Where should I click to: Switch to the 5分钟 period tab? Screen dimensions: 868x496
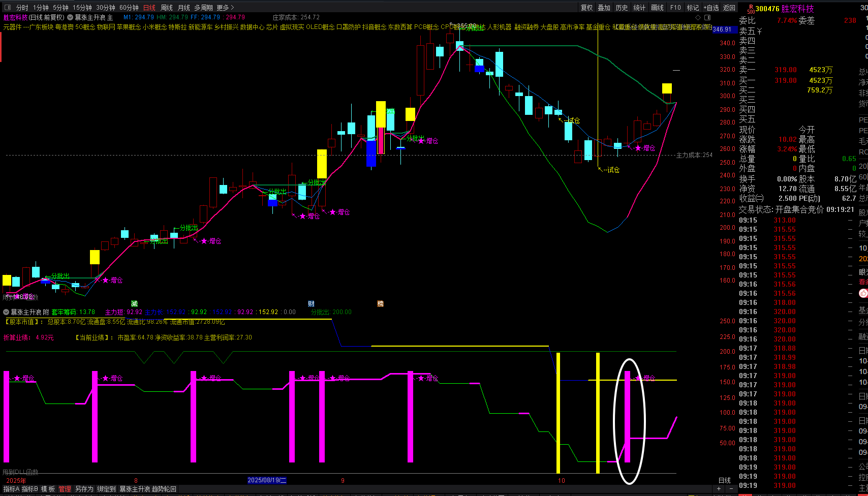[x=60, y=8]
